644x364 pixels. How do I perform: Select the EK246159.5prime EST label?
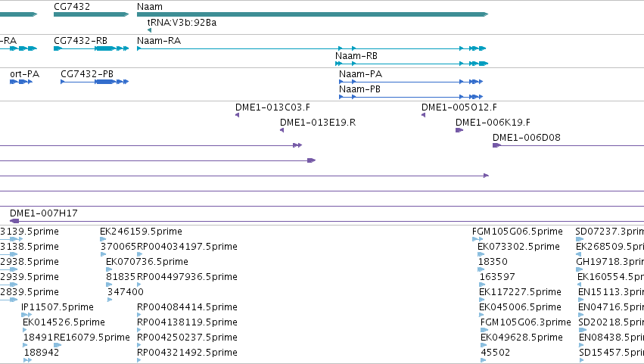pos(141,232)
